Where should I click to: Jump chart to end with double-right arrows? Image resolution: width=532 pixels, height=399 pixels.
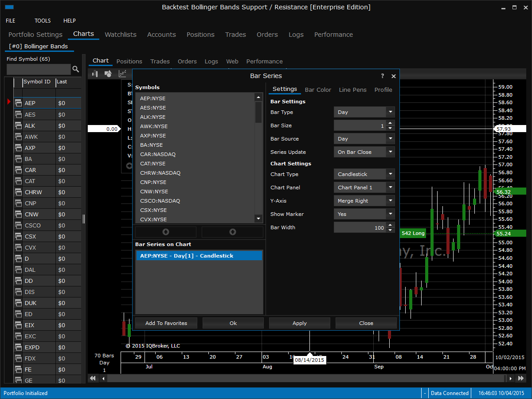520,378
